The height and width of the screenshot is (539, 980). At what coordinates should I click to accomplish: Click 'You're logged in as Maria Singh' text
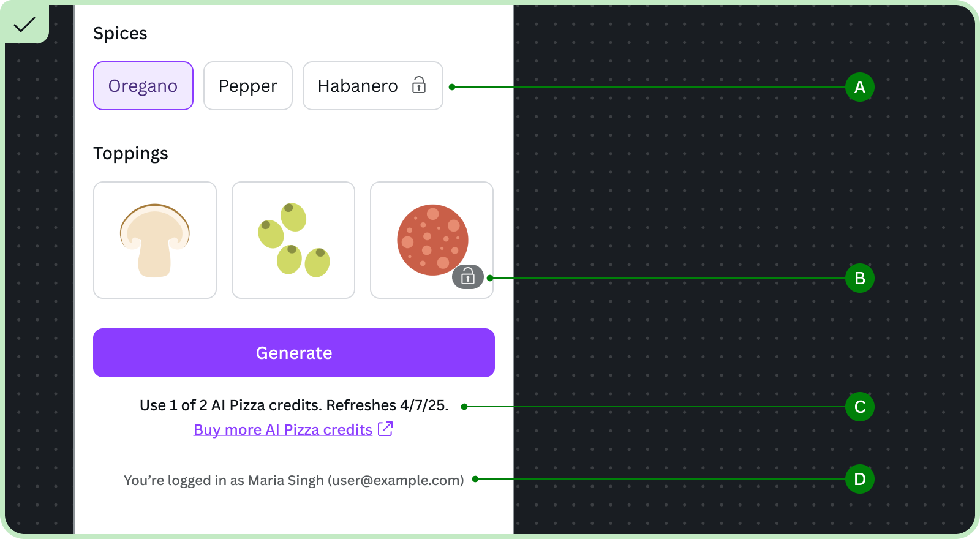224,481
